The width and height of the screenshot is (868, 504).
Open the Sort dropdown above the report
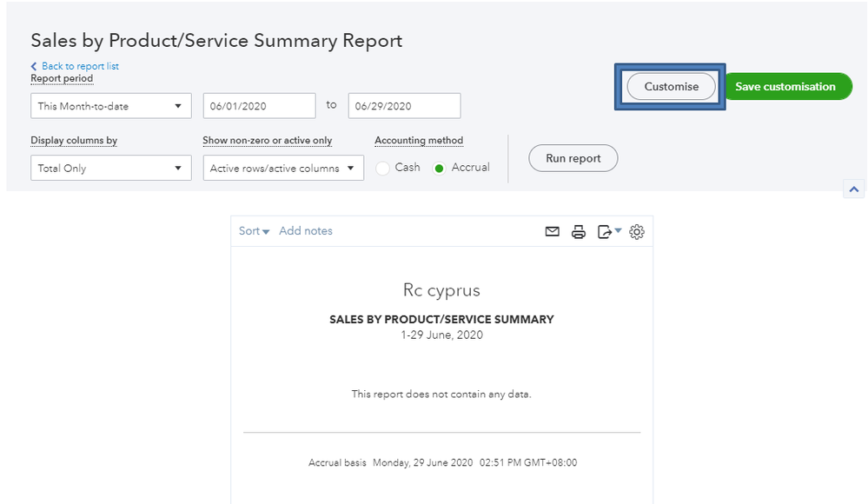click(x=250, y=231)
